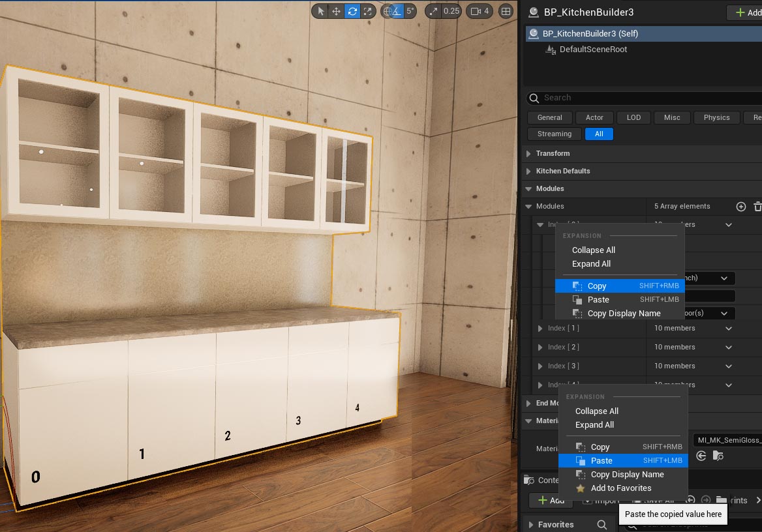Image resolution: width=762 pixels, height=532 pixels.
Task: Click the dropdown ending in 'oor(s)'
Action: pos(710,314)
